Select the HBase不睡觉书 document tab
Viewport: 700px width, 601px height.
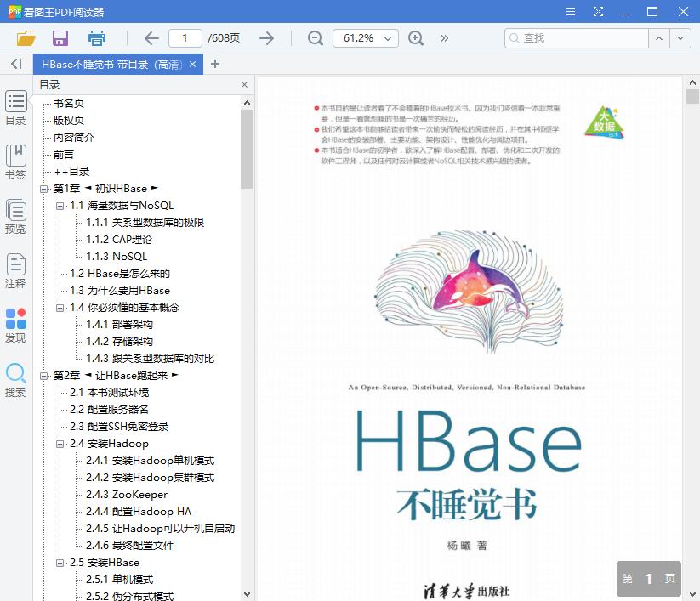pos(111,65)
